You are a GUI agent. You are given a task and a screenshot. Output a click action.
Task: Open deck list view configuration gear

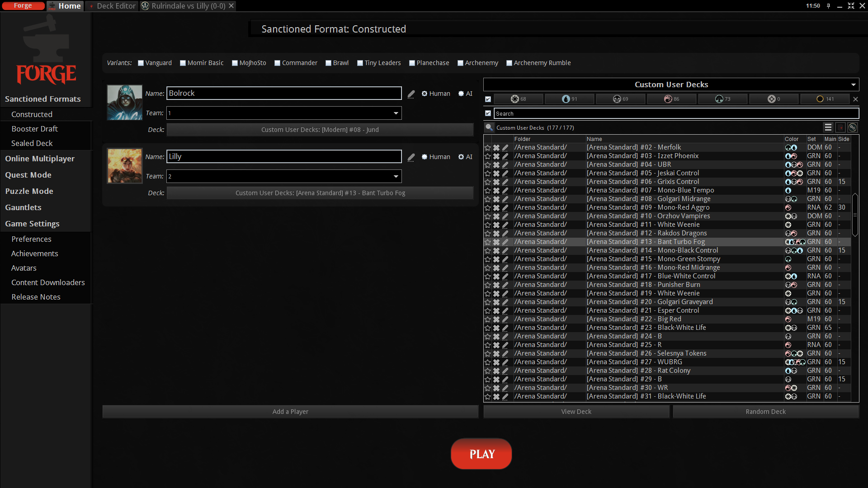pos(853,127)
